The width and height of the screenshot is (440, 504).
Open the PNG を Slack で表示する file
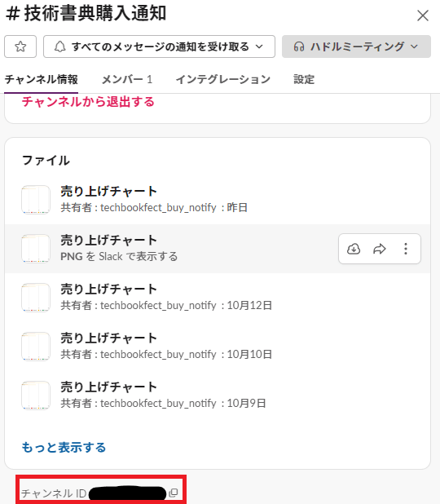218,249
